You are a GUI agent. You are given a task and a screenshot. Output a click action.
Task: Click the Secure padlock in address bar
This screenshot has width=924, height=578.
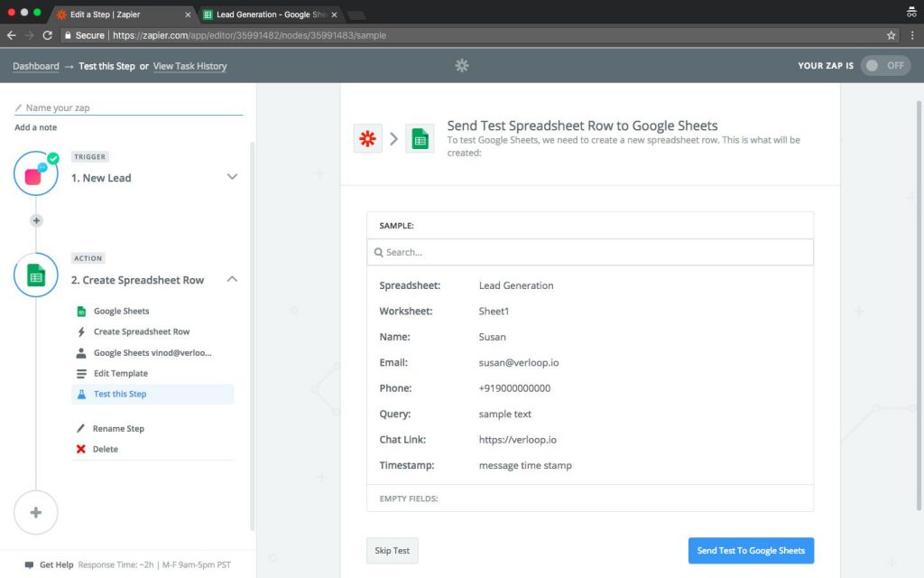[69, 35]
